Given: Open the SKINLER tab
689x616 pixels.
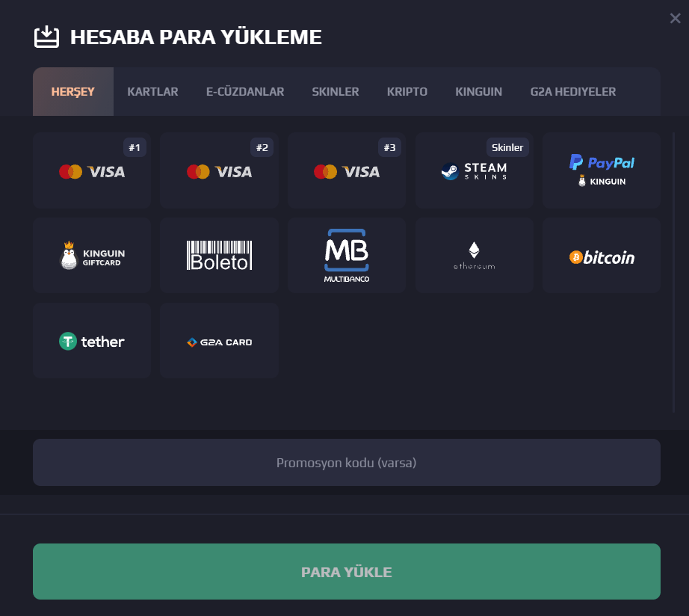Looking at the screenshot, I should click(x=336, y=91).
